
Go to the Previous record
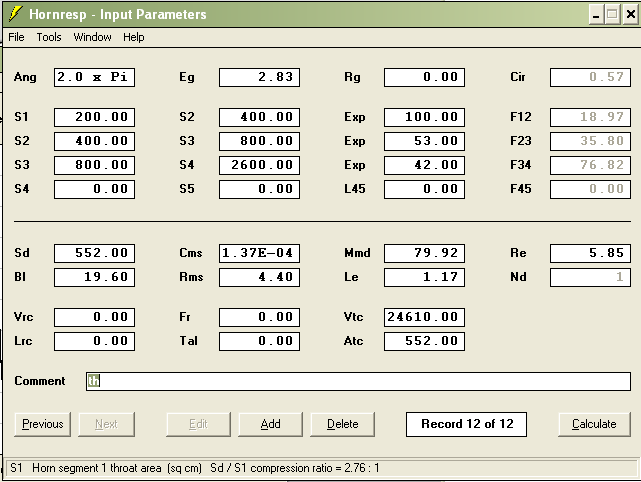coord(43,424)
